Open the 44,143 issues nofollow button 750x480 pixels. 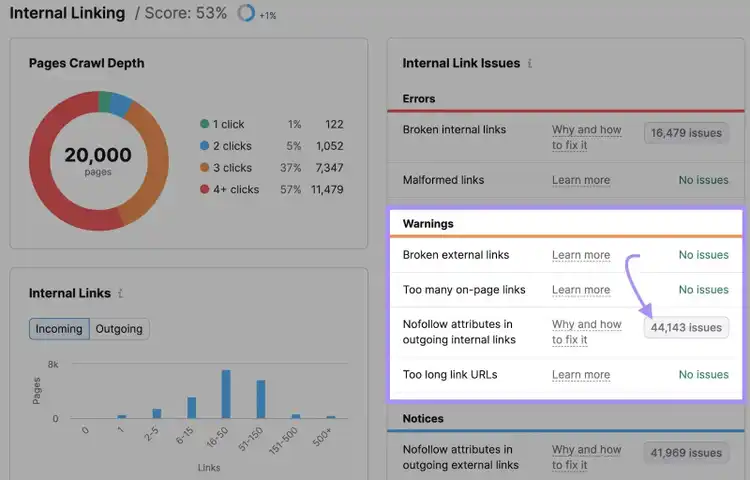click(x=686, y=327)
